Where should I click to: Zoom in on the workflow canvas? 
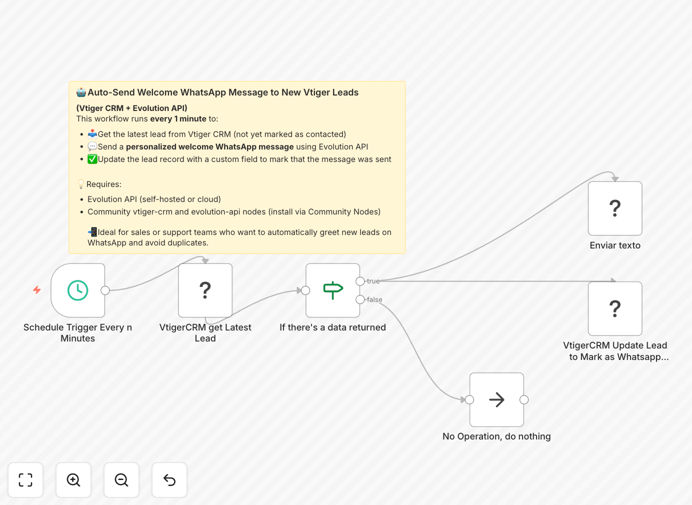pos(73,480)
